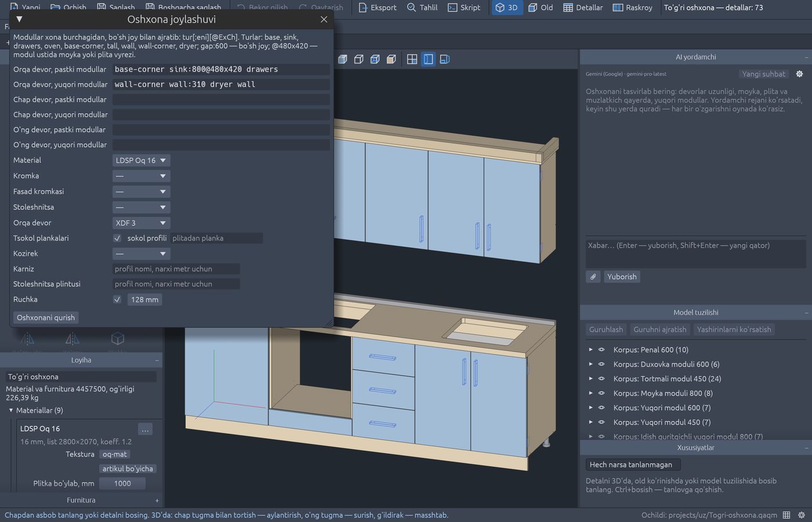Select the first shaded cube view icon
Screen dimensions: 812x522
click(343, 59)
